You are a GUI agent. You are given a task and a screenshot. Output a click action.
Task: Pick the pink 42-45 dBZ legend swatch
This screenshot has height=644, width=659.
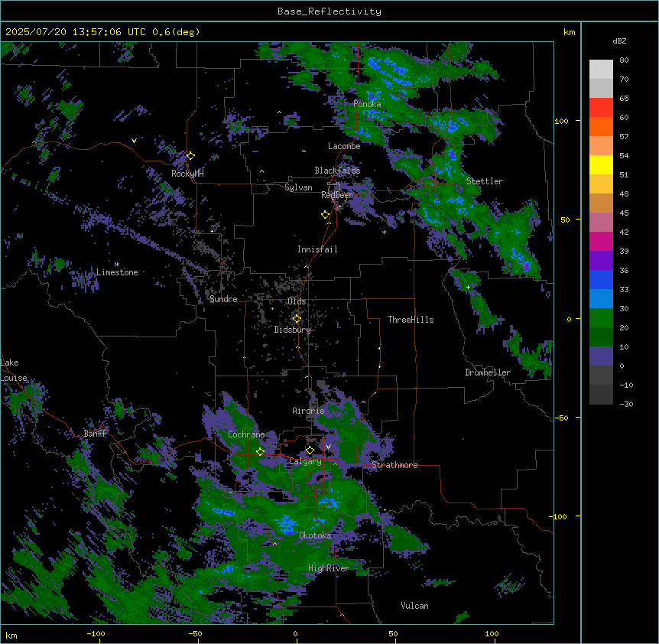click(x=601, y=223)
